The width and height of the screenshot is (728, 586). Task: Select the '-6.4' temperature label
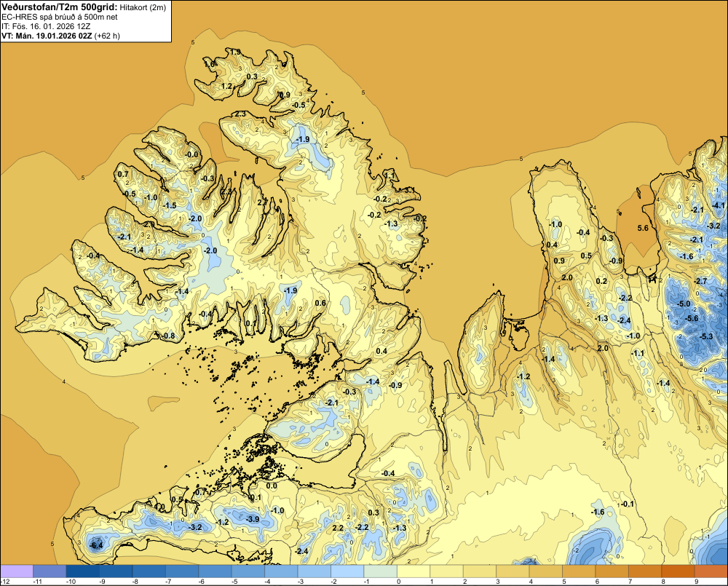click(97, 545)
